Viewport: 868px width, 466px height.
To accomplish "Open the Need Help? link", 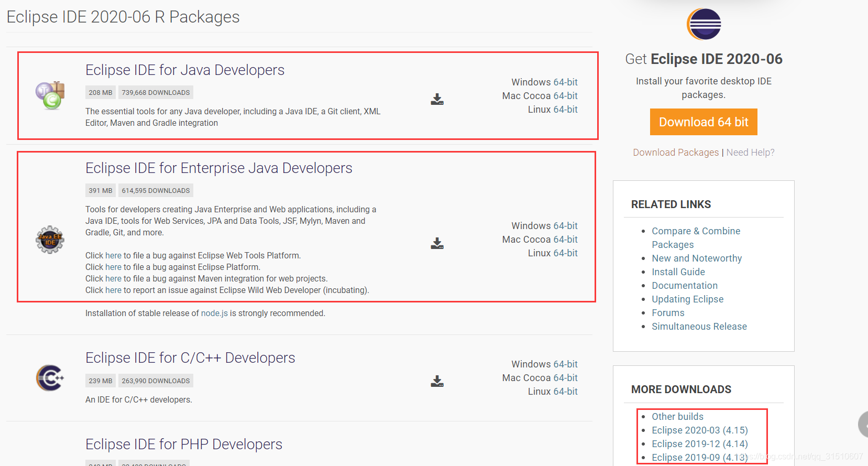I will [x=750, y=152].
